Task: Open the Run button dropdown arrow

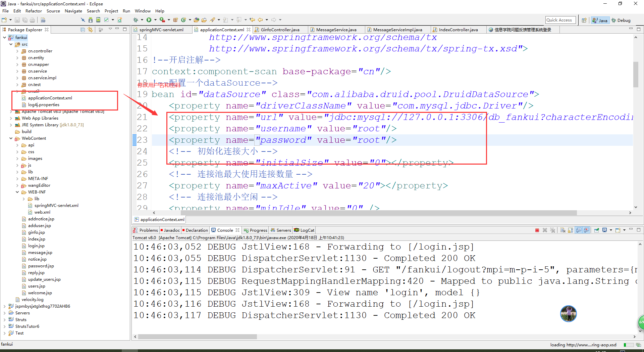Action: click(155, 20)
